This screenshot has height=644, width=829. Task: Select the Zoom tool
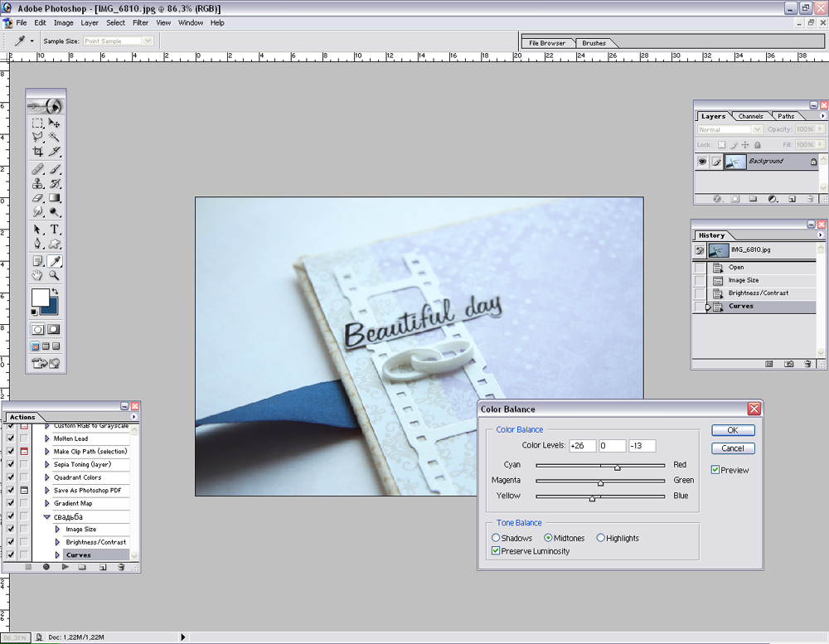(x=54, y=275)
